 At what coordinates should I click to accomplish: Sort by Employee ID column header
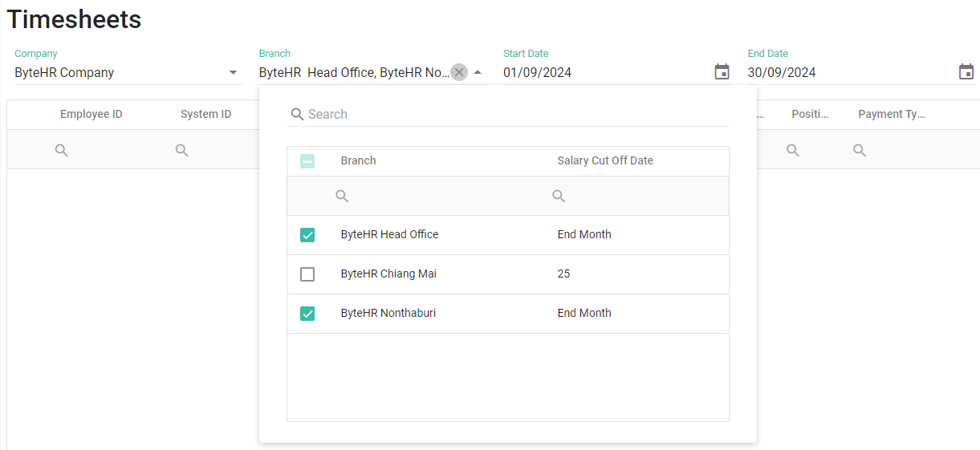(91, 114)
